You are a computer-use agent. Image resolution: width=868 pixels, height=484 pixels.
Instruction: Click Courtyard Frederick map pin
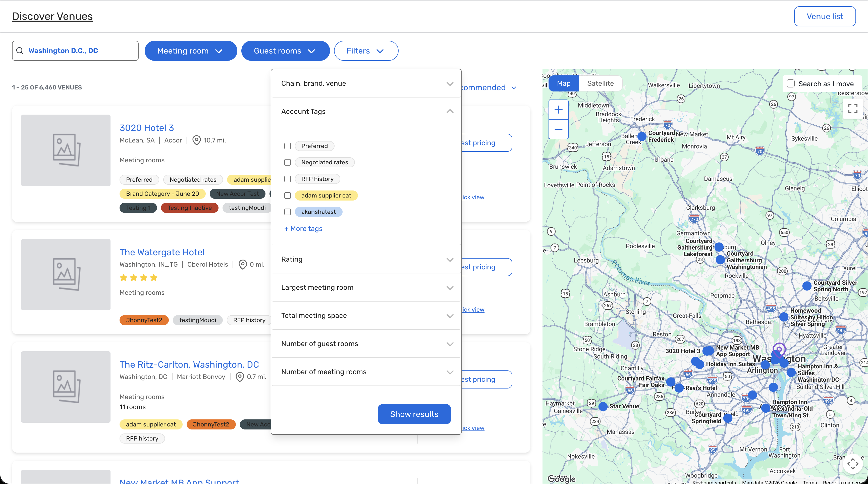tap(642, 136)
